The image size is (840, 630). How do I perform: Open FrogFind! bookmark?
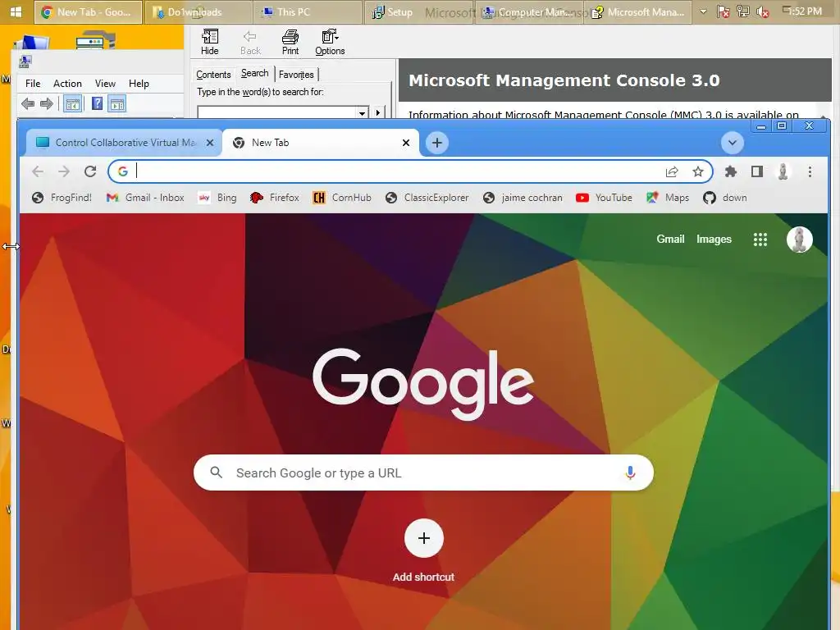[62, 198]
